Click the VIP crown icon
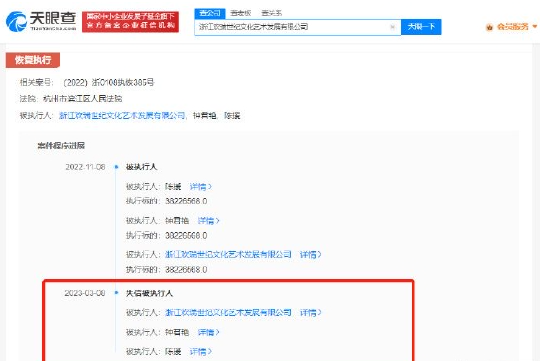Viewport: 540px width, 361px height. 489,27
